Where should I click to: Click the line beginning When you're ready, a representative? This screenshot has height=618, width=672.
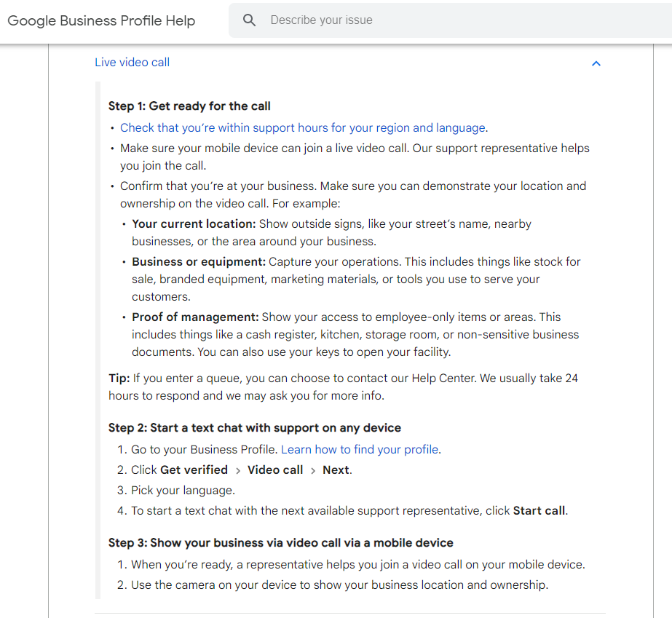pos(358,565)
